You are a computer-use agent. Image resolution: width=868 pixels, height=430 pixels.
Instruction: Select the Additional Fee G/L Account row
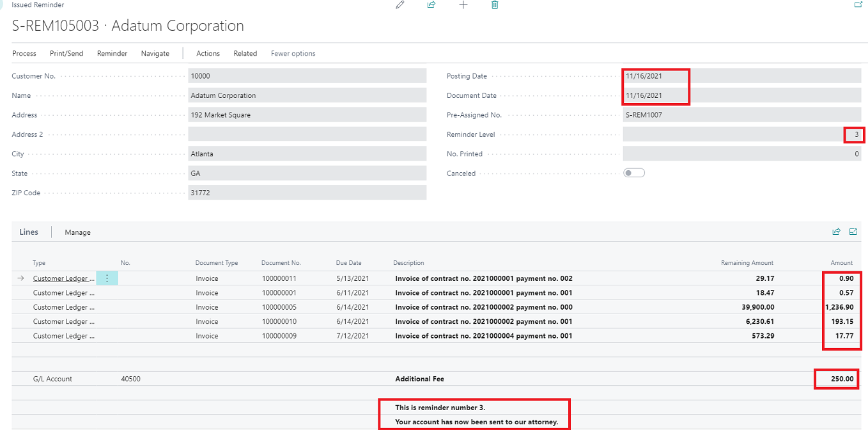coord(52,379)
